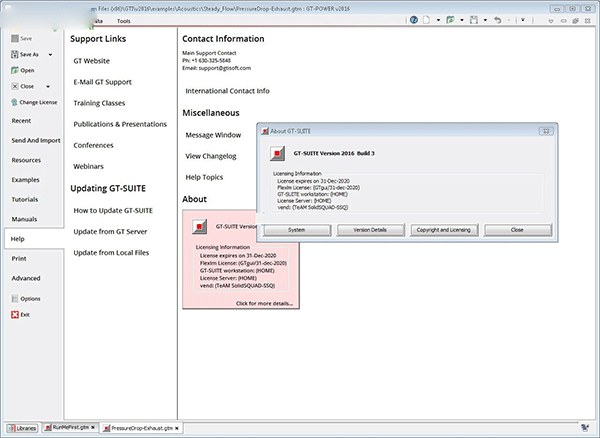Click 'Click for more details...' in the About box

[x=264, y=303]
